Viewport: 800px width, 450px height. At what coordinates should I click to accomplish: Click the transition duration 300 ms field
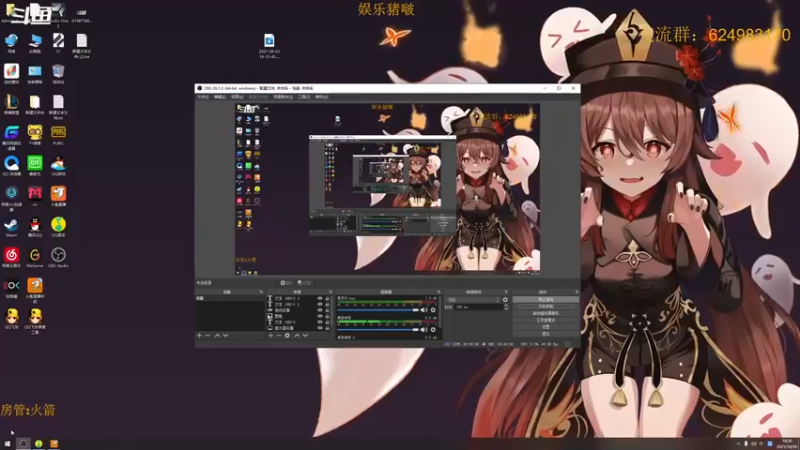479,307
